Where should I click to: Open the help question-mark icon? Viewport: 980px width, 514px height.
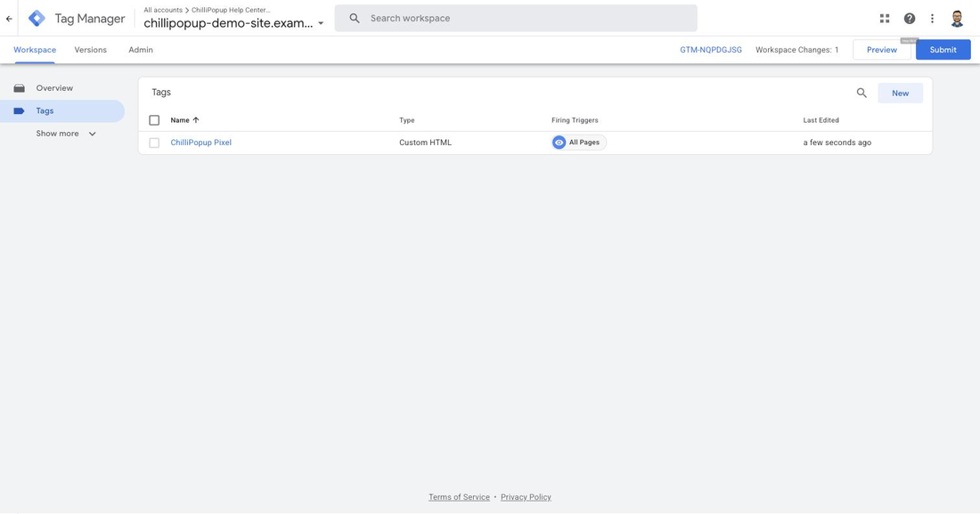pyautogui.click(x=910, y=19)
